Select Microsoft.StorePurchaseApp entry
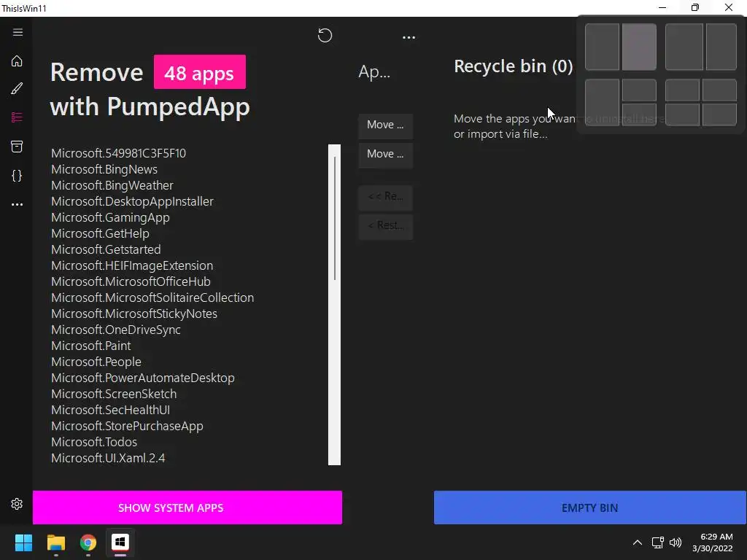Viewport: 747px width, 560px height. pyautogui.click(x=127, y=426)
